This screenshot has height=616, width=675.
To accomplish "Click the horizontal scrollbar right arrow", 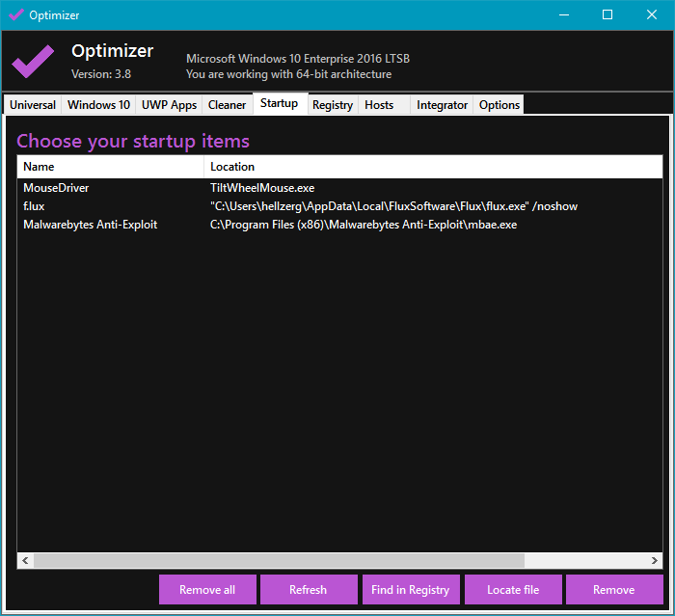I will click(656, 560).
